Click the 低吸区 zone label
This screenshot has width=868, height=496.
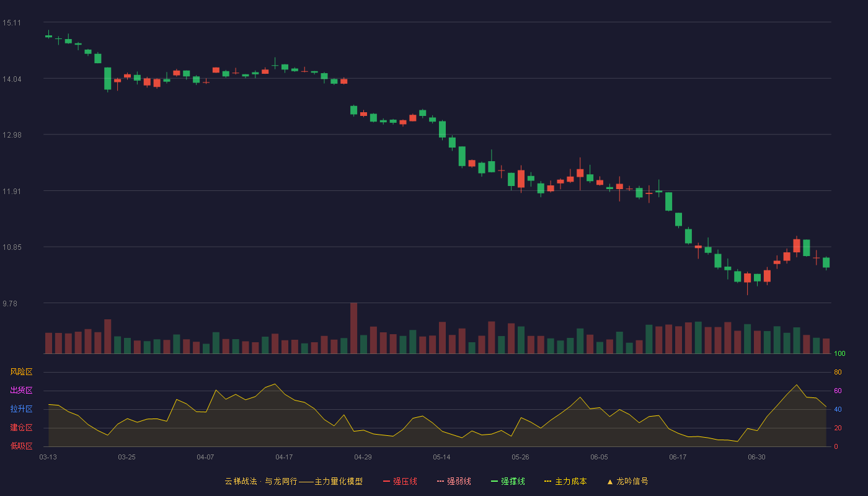pos(21,446)
